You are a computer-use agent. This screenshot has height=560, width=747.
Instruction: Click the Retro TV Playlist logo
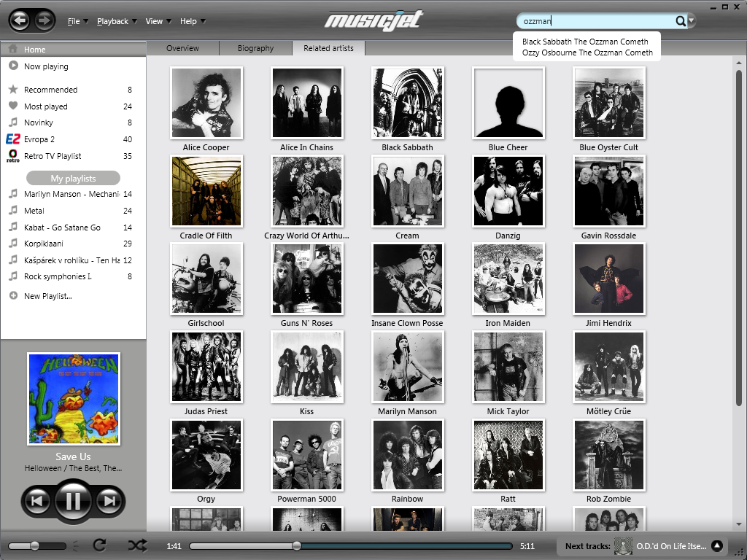[x=13, y=156]
